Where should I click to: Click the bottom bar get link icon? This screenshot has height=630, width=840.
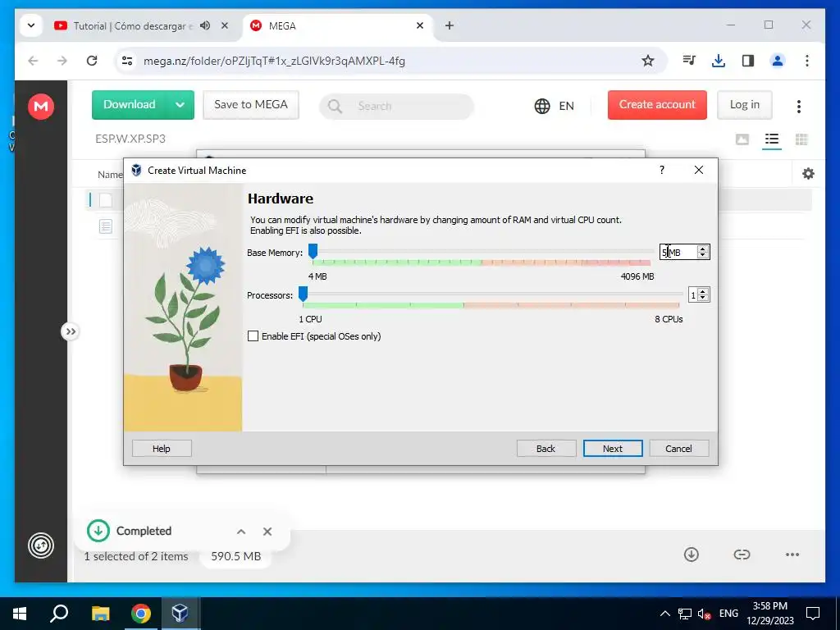(742, 555)
